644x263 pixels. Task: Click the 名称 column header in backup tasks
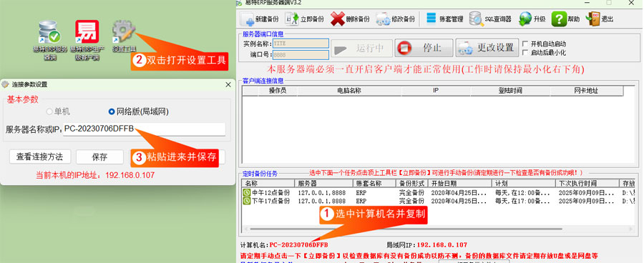tap(268, 183)
